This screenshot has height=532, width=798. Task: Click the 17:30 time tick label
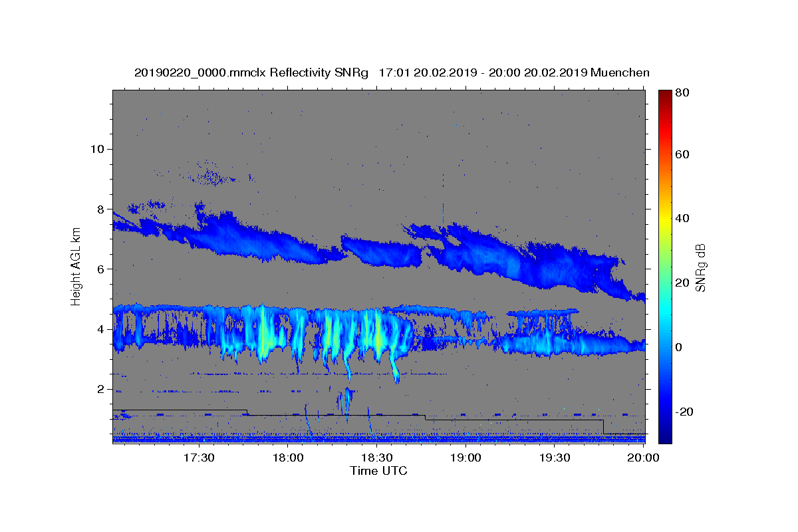198,458
